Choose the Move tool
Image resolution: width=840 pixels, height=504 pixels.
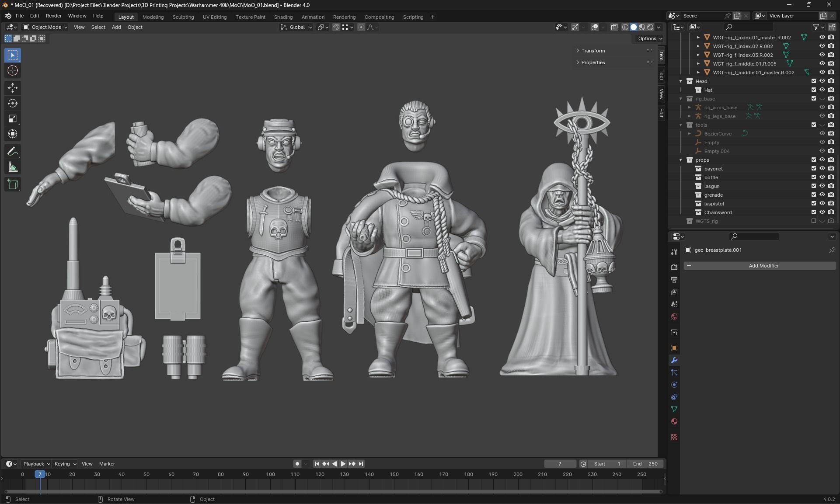(13, 88)
